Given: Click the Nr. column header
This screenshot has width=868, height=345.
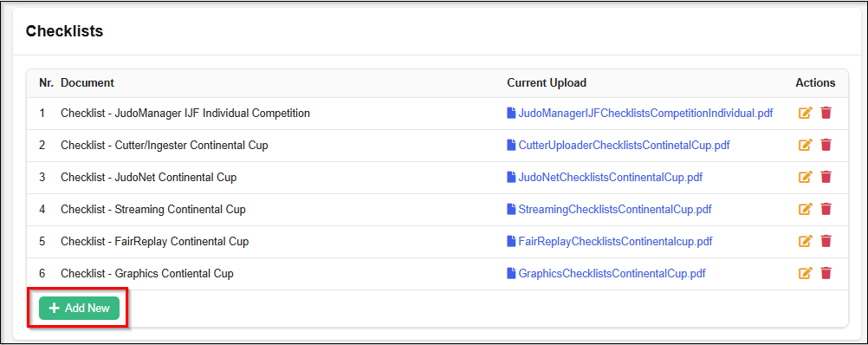Looking at the screenshot, I should 46,83.
